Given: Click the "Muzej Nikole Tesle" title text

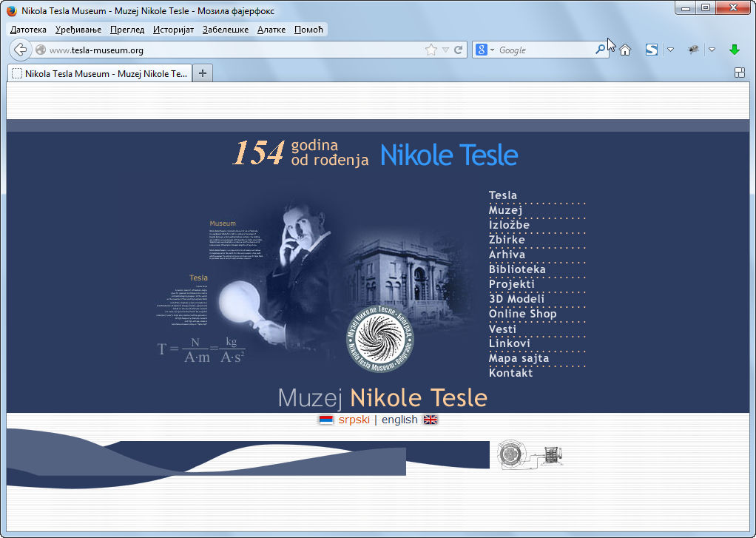Looking at the screenshot, I should (x=383, y=398).
